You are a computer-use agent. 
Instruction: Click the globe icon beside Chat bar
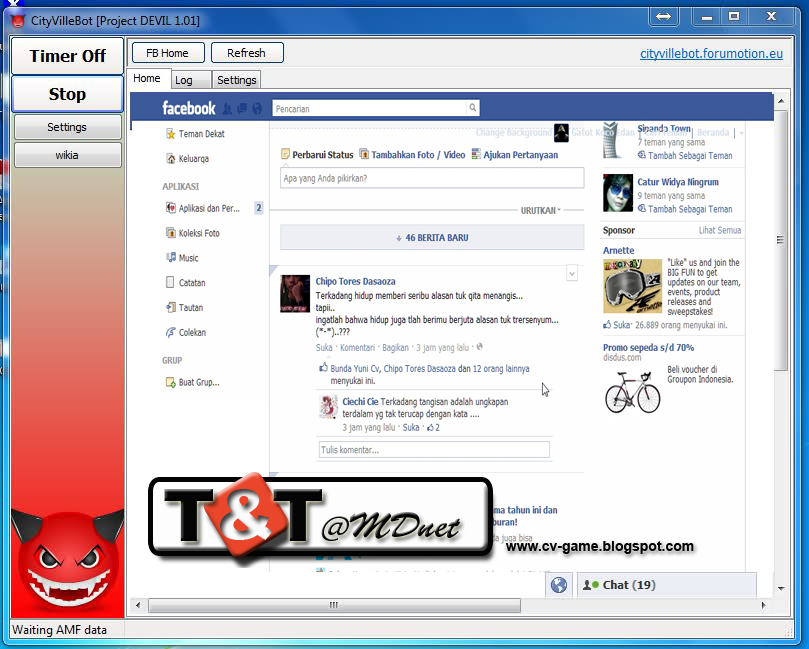click(559, 585)
